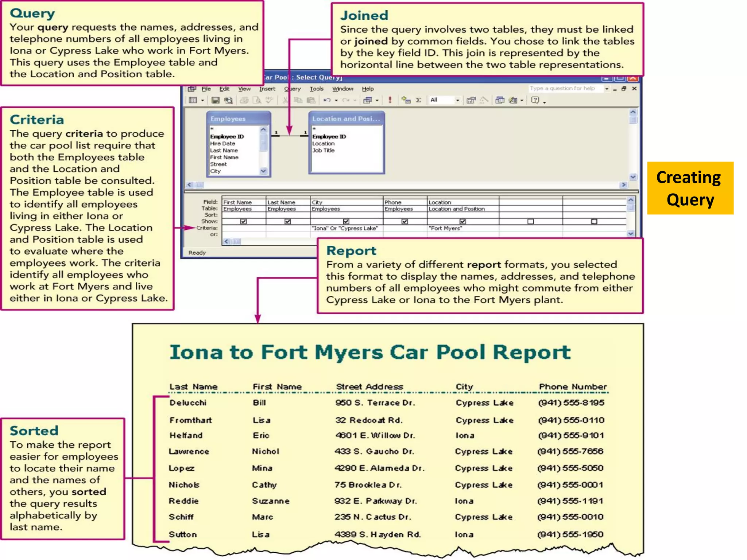This screenshot has width=747, height=560.
Task: Click the Redo arrow icon
Action: [346, 100]
